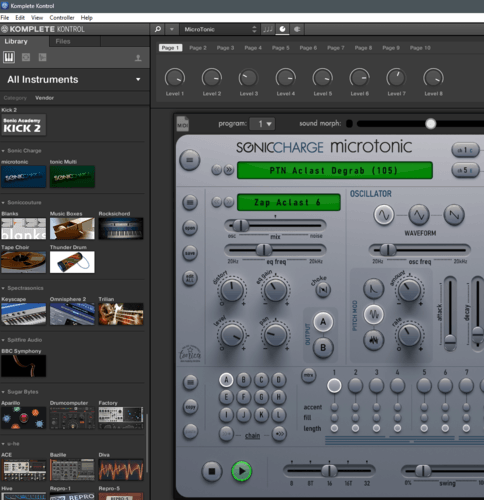The width and height of the screenshot is (484, 500).
Task: Collapse the Sugar Bytes vendor group
Action: pyautogui.click(x=3, y=392)
